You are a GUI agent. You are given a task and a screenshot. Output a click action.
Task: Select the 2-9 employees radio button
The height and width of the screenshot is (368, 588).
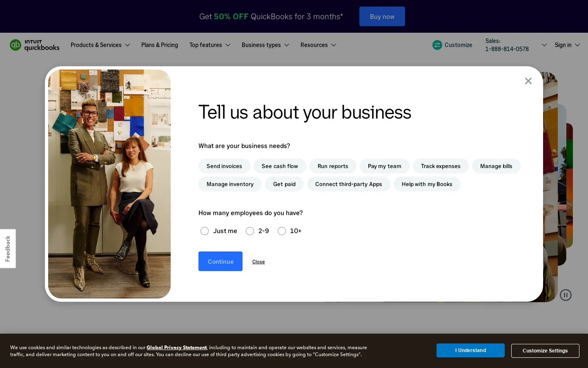[250, 231]
